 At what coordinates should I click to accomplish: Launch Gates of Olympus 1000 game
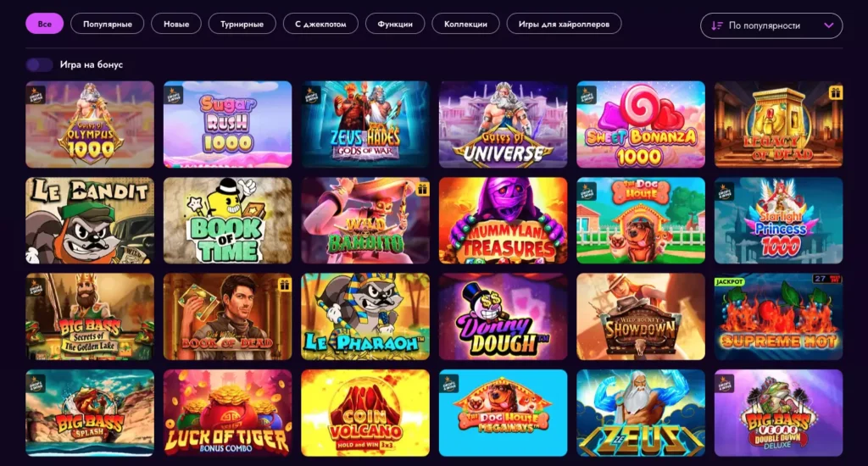click(90, 125)
